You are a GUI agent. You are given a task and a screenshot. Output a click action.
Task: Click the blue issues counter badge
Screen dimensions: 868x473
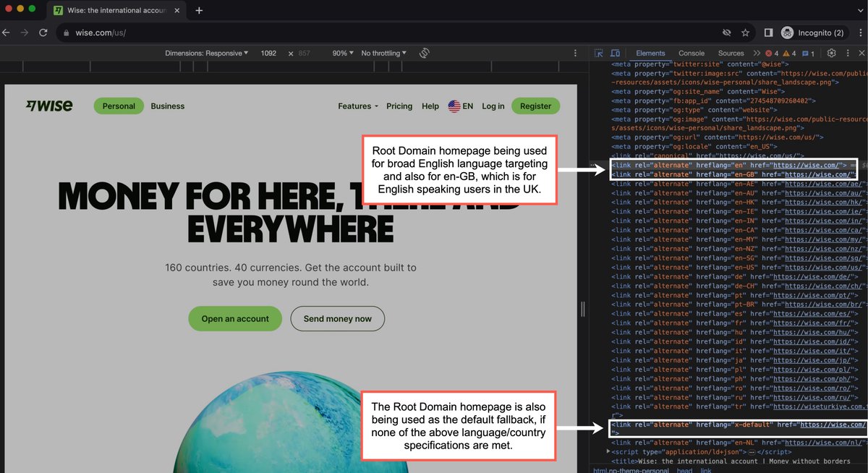(808, 53)
